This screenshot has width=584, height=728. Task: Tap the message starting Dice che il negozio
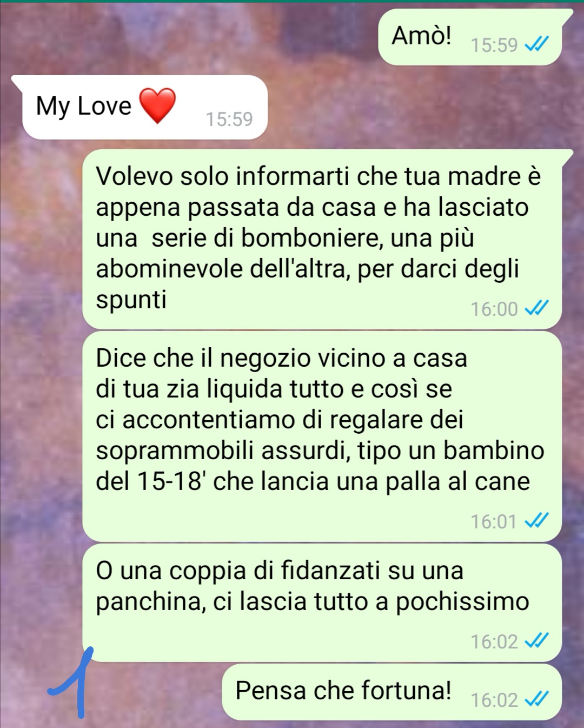(x=322, y=436)
